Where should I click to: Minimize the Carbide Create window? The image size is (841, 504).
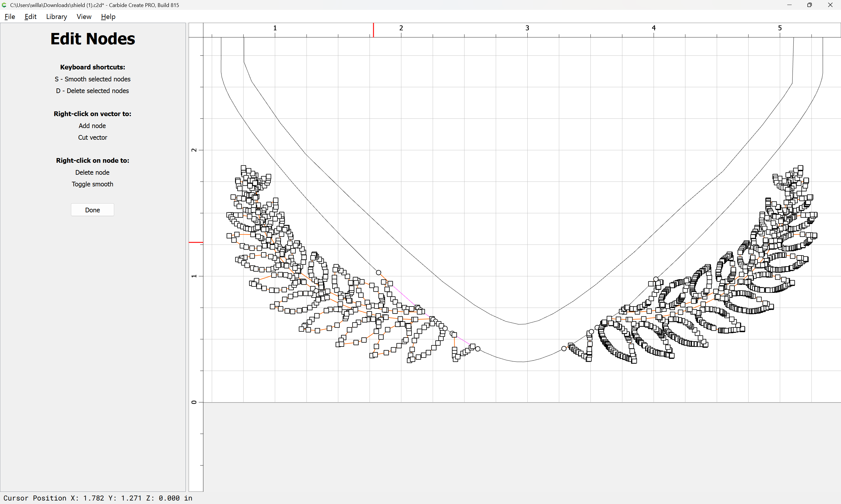(789, 5)
